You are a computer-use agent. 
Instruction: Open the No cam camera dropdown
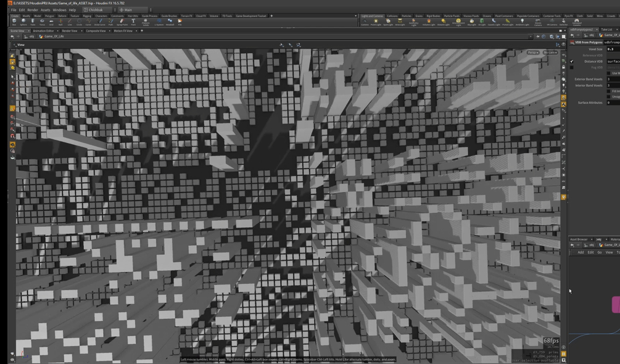(x=550, y=52)
